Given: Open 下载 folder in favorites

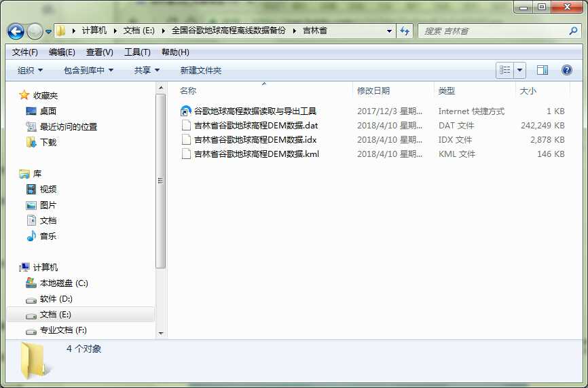Looking at the screenshot, I should point(48,143).
